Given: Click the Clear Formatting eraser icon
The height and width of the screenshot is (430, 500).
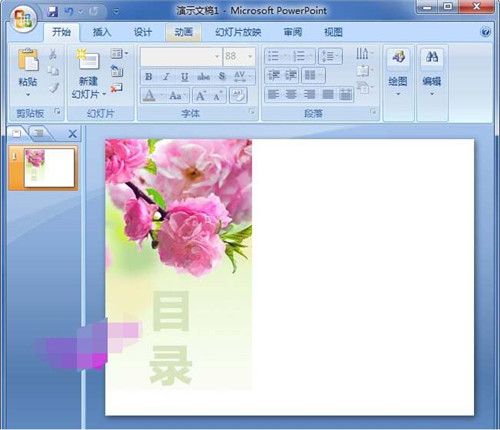Looking at the screenshot, I should tap(238, 96).
